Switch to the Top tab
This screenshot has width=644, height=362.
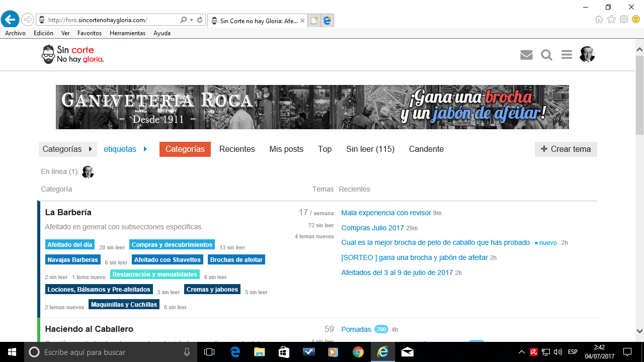point(325,149)
